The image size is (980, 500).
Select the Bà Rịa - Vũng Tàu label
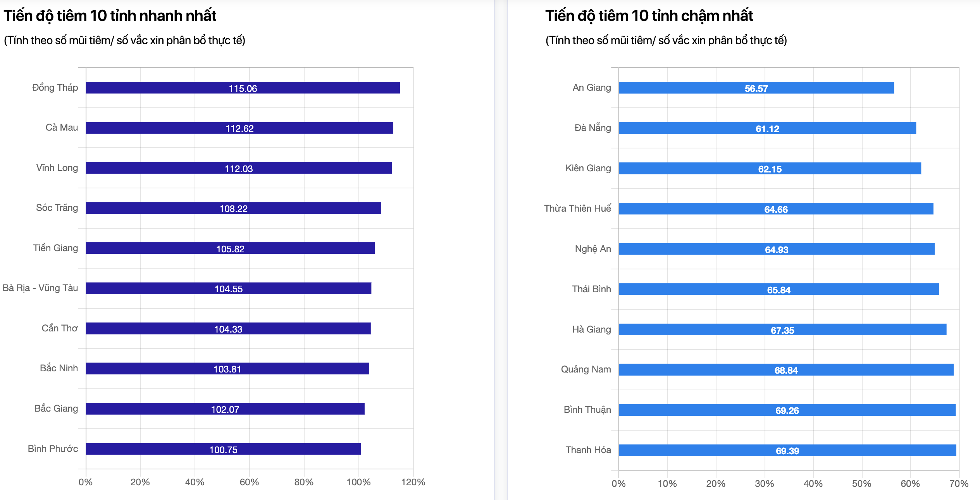click(40, 288)
